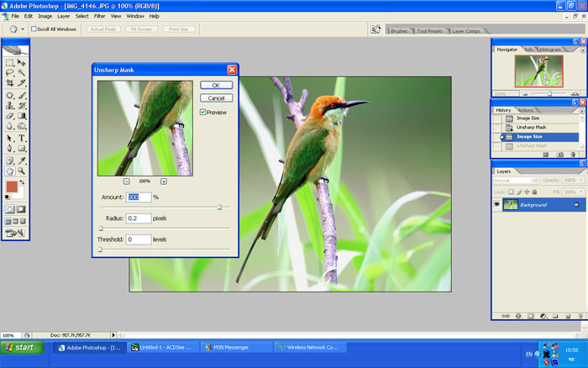The height and width of the screenshot is (368, 588).
Task: Click the Radius slider handle
Action: [101, 228]
